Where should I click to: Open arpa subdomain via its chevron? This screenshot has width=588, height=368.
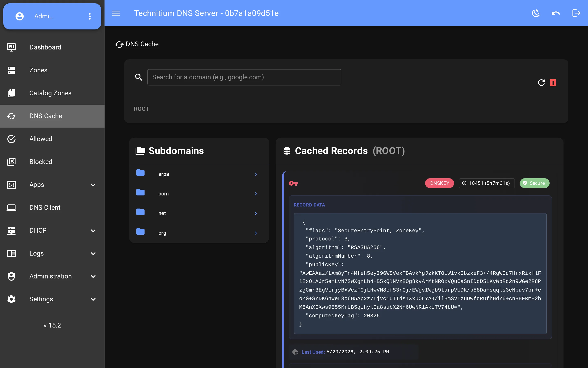coord(256,174)
